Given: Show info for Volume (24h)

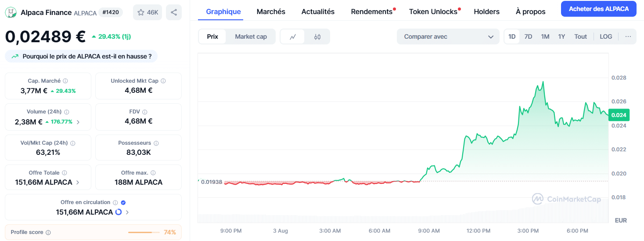Looking at the screenshot, I should pos(67,112).
